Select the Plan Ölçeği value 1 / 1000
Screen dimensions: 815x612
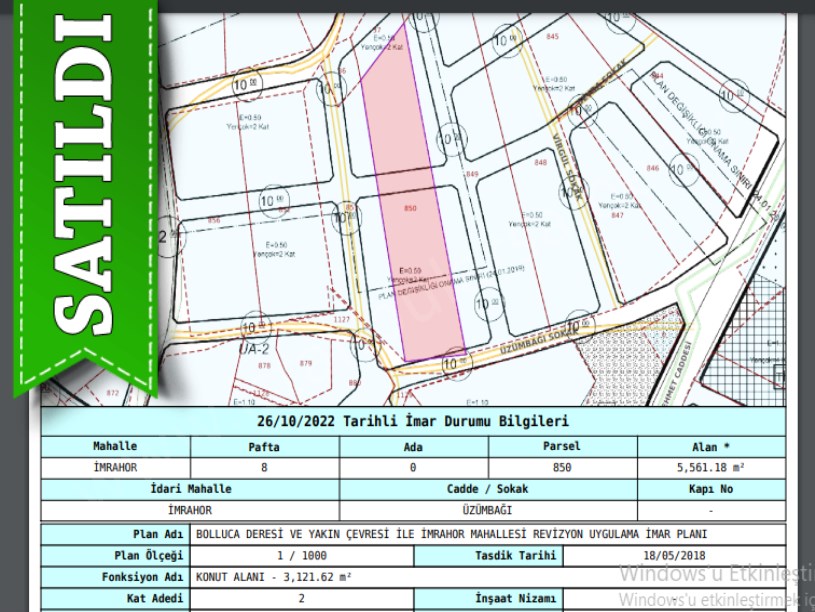click(x=300, y=556)
